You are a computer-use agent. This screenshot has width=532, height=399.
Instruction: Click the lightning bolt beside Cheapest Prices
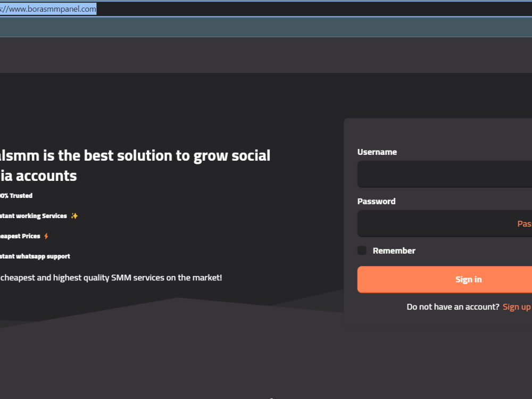click(46, 236)
